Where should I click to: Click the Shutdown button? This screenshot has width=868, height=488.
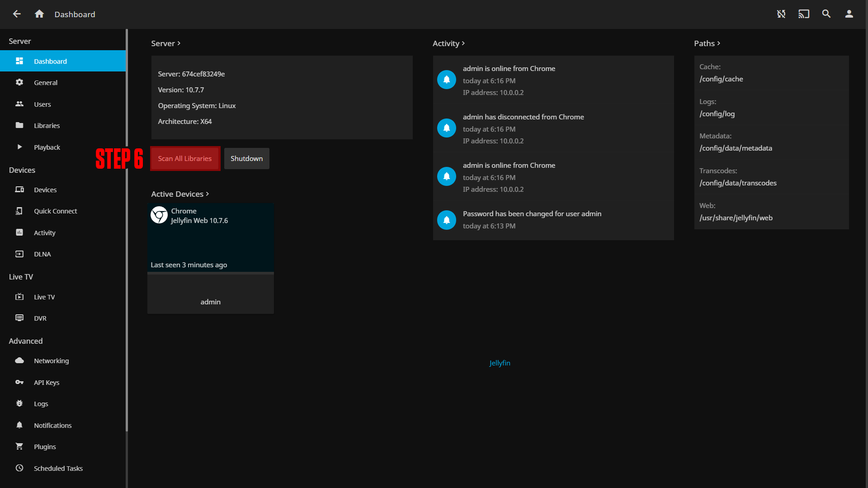pyautogui.click(x=246, y=158)
